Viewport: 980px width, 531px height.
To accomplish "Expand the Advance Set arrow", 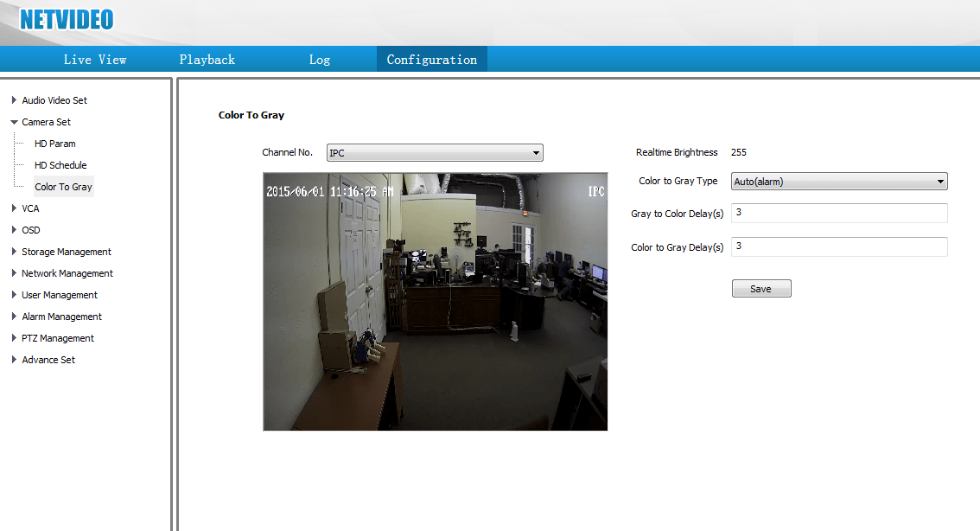I will pos(14,360).
